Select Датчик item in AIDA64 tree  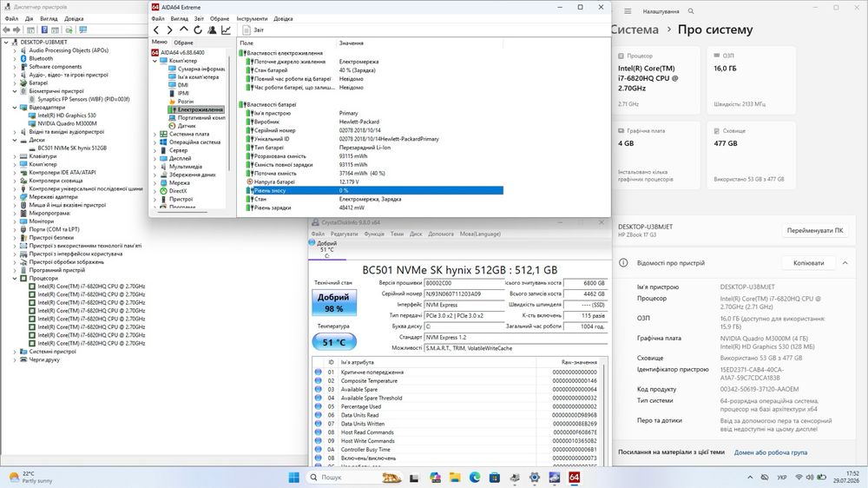click(x=187, y=126)
